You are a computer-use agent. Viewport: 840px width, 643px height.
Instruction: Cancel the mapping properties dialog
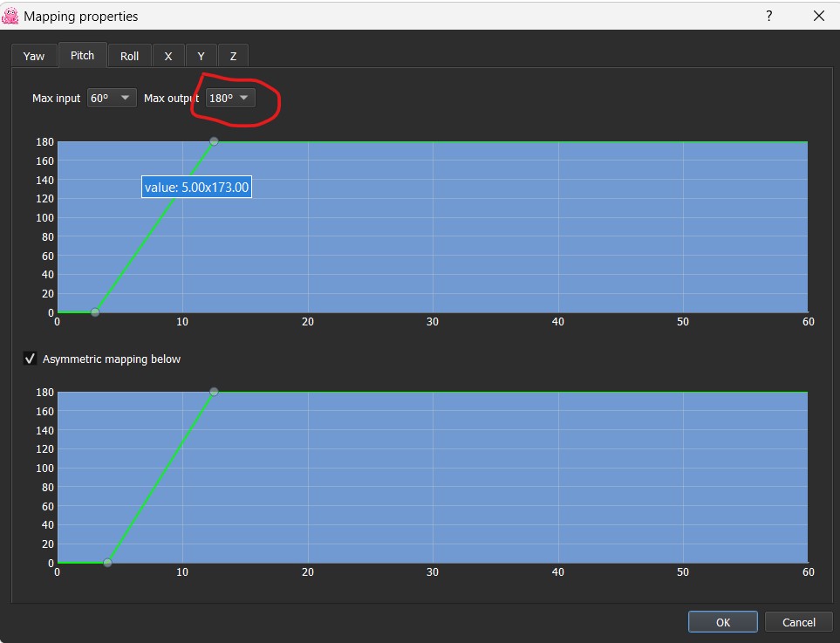point(798,622)
